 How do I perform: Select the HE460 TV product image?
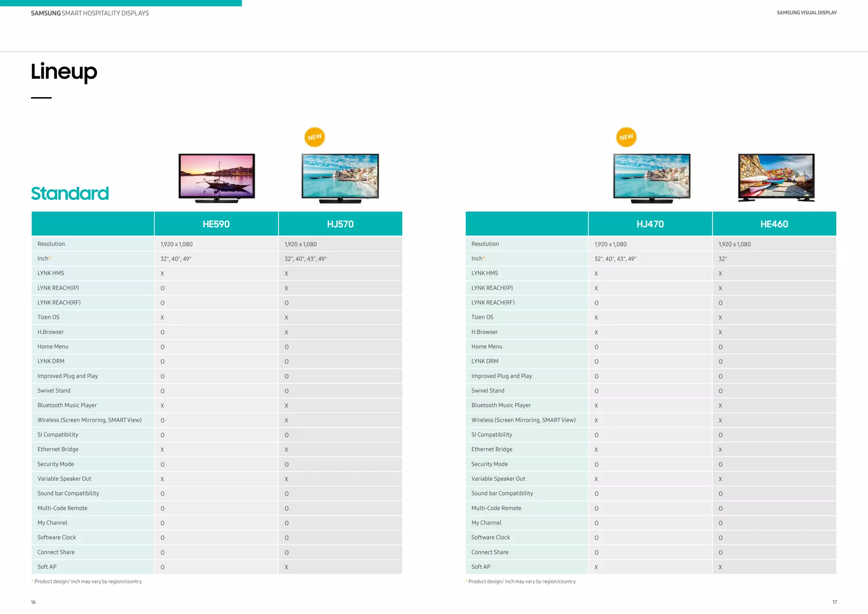coord(776,177)
